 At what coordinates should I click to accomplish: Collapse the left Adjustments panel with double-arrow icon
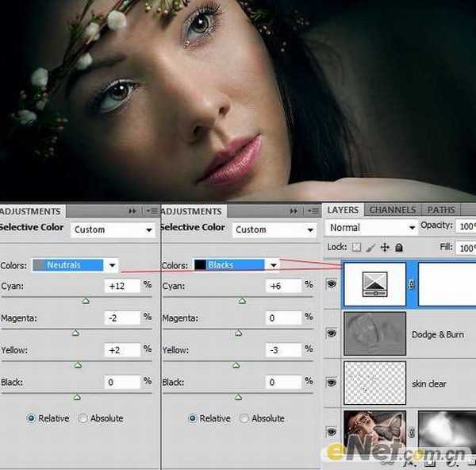pos(132,212)
